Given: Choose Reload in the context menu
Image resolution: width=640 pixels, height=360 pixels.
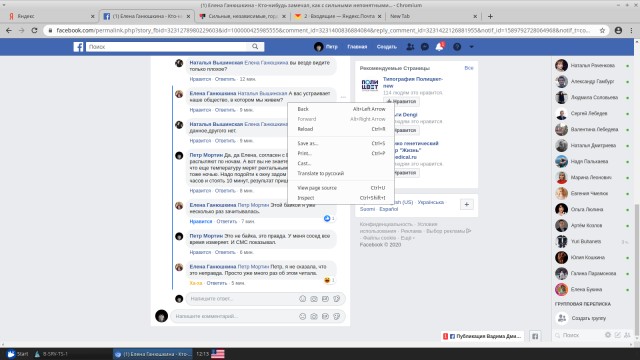Looking at the screenshot, I should coord(341,129).
